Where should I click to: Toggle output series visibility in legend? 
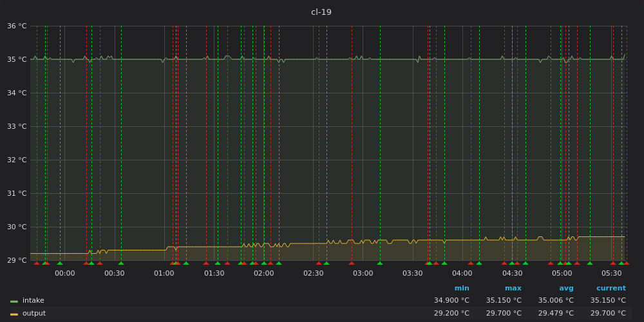coord(34,314)
